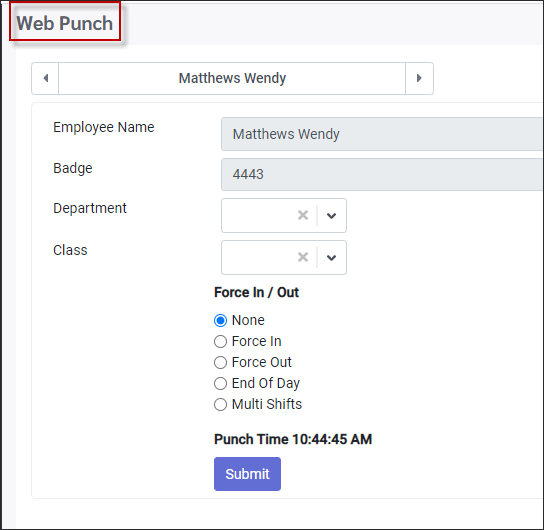Click the Web Punch page title
This screenshot has height=530, width=544.
tap(65, 23)
